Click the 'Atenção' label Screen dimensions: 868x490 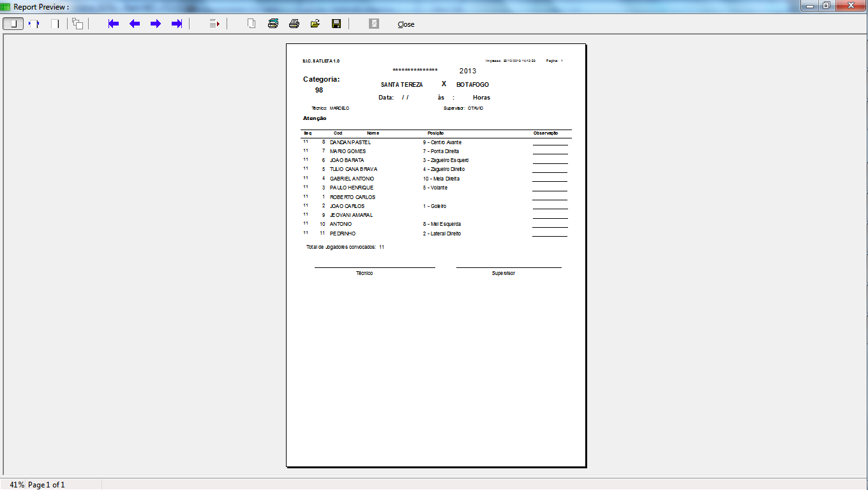[315, 119]
